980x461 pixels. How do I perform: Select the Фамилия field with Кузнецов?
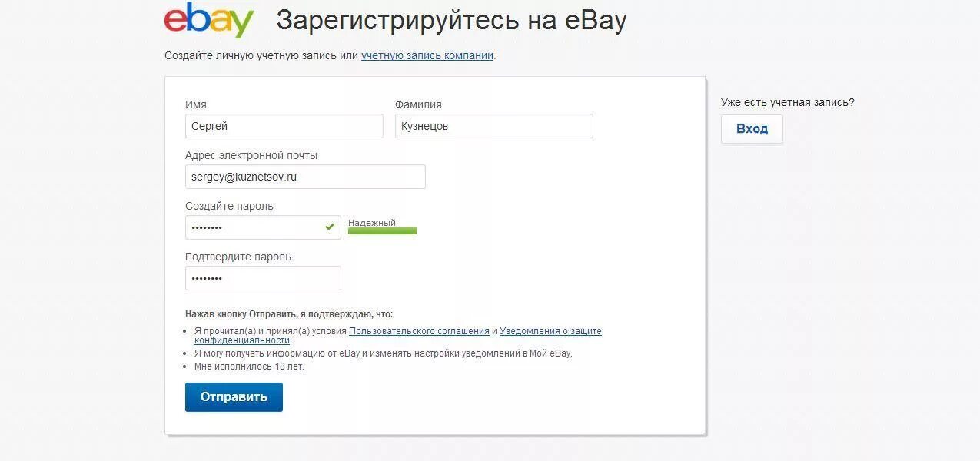[494, 126]
